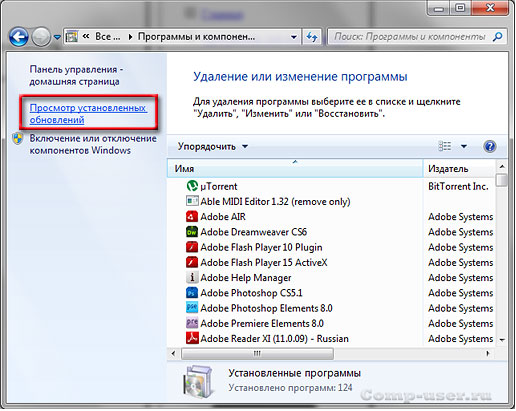Select Adobe Photoshop Elements 8.0 icon
Screen dimensions: 516x411
pos(192,308)
